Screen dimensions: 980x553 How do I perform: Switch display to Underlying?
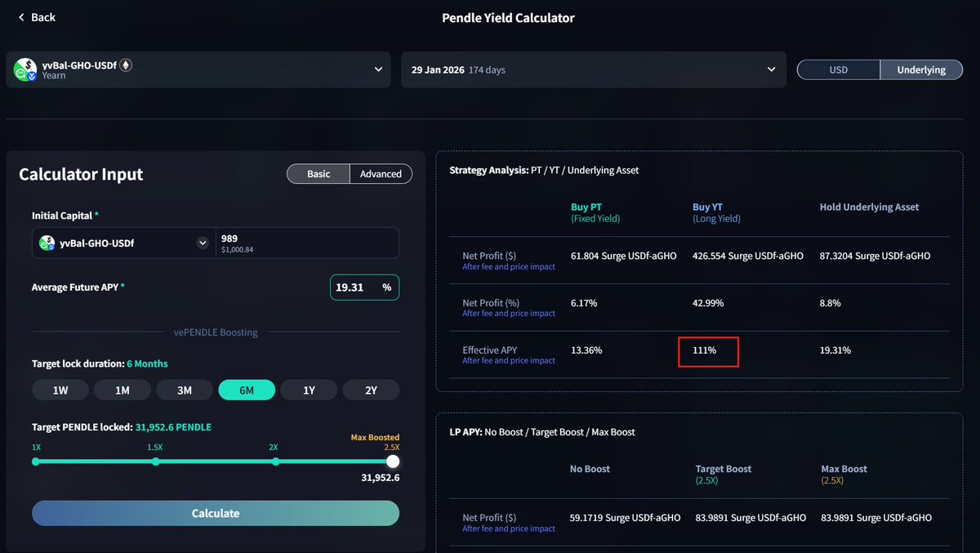coord(920,69)
